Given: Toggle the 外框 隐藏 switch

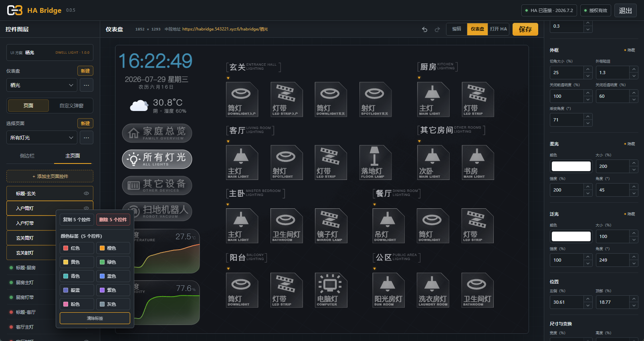Looking at the screenshot, I should (630, 50).
